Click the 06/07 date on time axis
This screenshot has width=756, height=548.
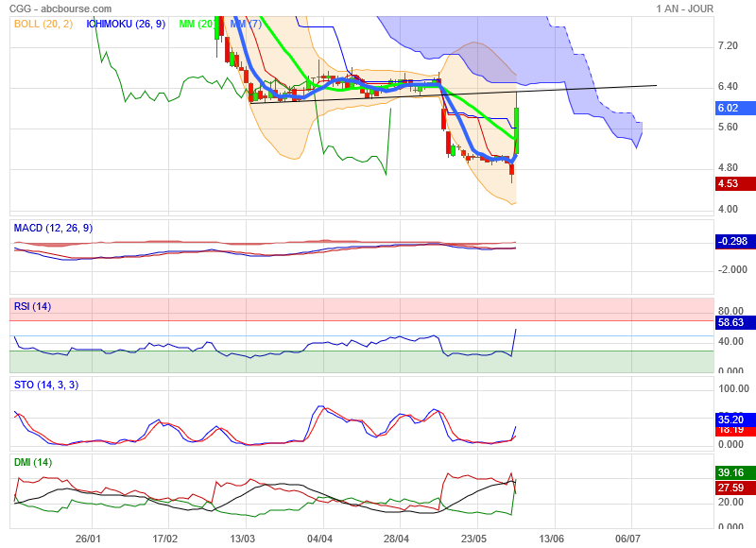click(x=627, y=539)
